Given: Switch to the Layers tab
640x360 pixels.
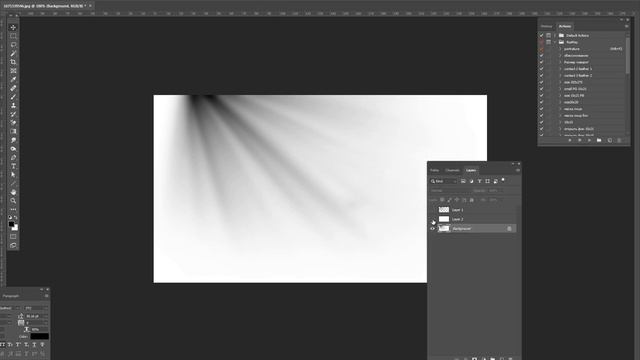Looking at the screenshot, I should [x=471, y=170].
